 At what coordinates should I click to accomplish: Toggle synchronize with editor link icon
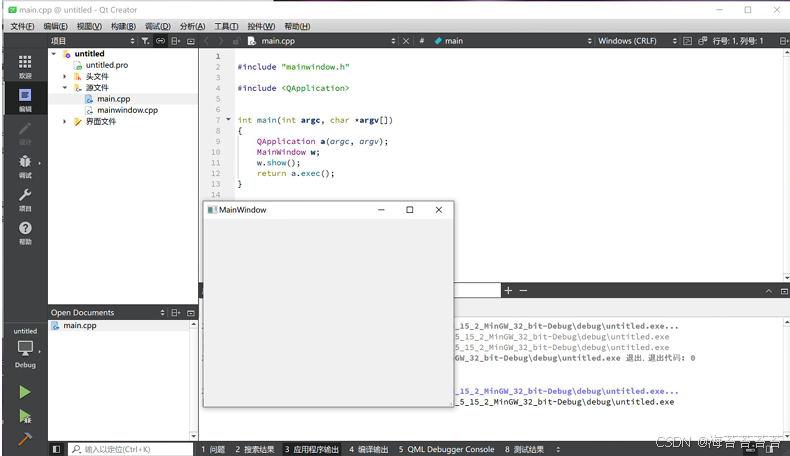(160, 41)
